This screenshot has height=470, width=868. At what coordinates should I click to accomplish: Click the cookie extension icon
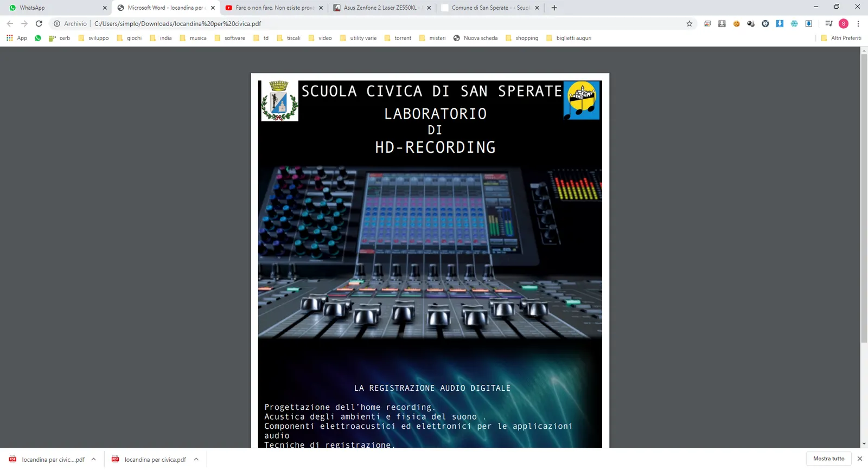click(x=736, y=24)
